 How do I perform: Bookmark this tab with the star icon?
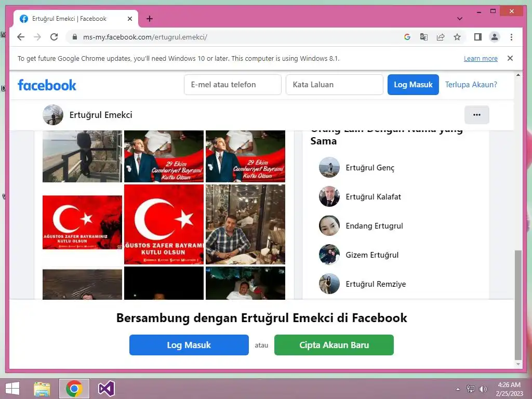click(x=457, y=37)
